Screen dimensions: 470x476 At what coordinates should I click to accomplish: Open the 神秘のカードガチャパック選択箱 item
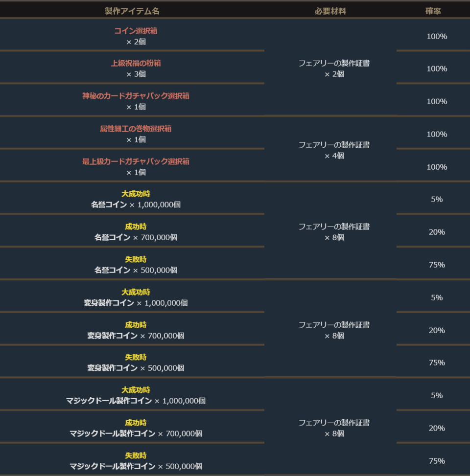[x=136, y=96]
